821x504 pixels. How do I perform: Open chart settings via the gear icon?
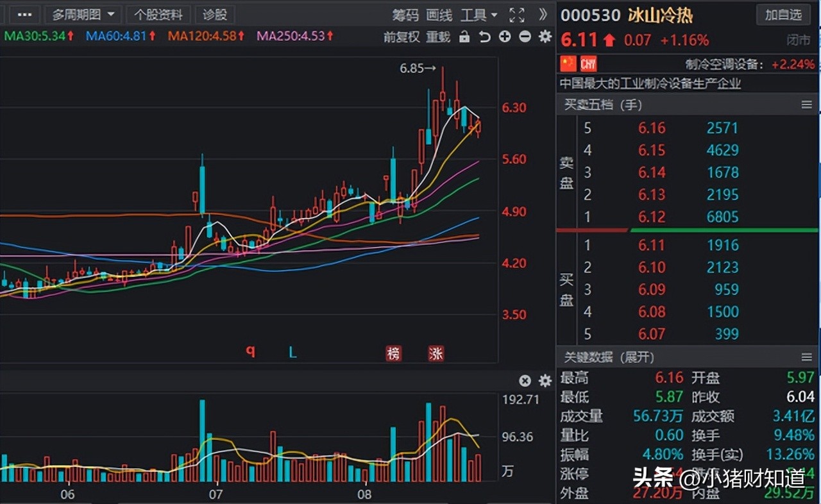tap(545, 37)
